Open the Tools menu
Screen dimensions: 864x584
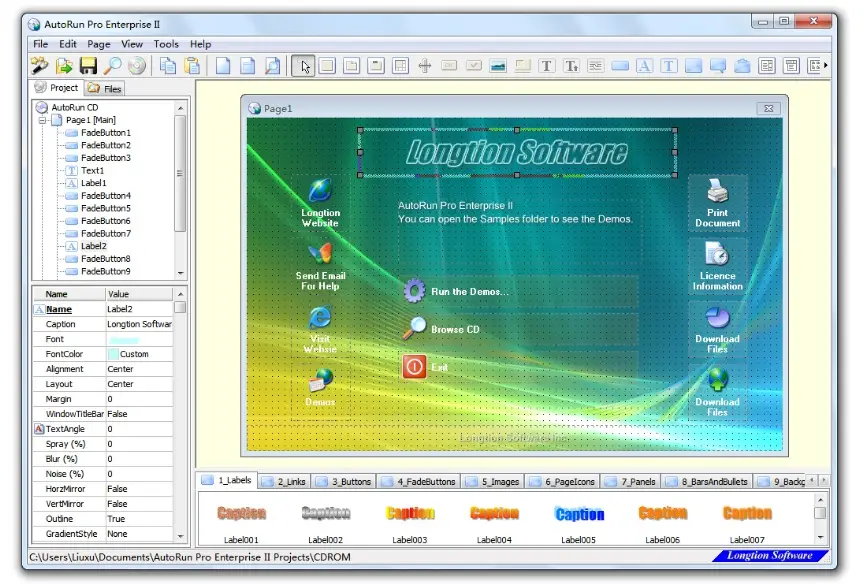click(x=166, y=44)
